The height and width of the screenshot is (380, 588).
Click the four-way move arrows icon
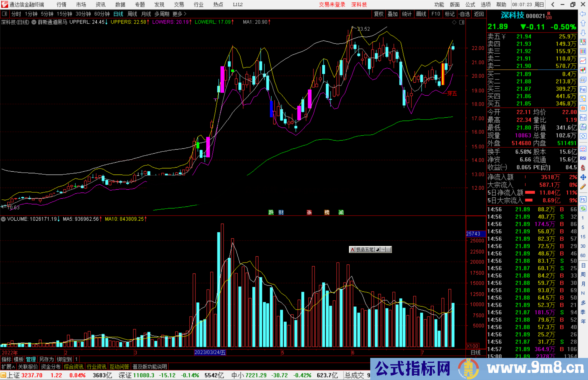pyautogui.click(x=583, y=177)
